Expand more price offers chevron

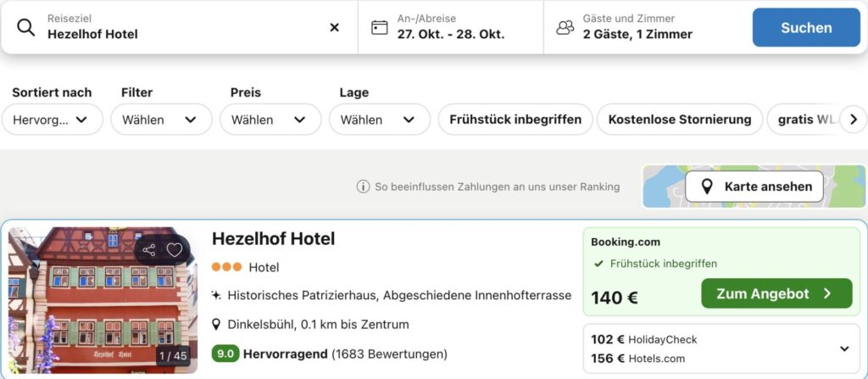tap(843, 348)
